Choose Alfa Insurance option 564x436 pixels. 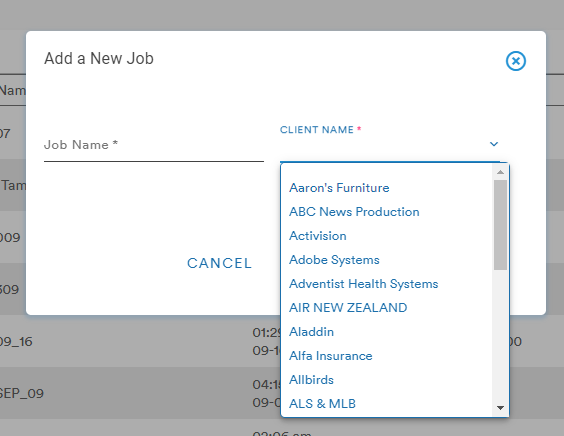coord(331,356)
